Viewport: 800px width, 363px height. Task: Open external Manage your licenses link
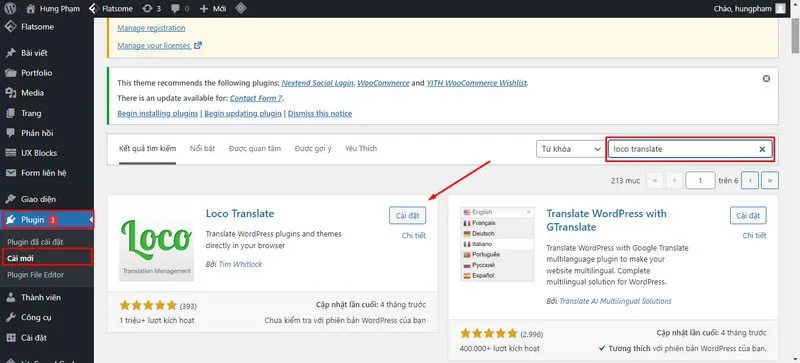(159, 45)
